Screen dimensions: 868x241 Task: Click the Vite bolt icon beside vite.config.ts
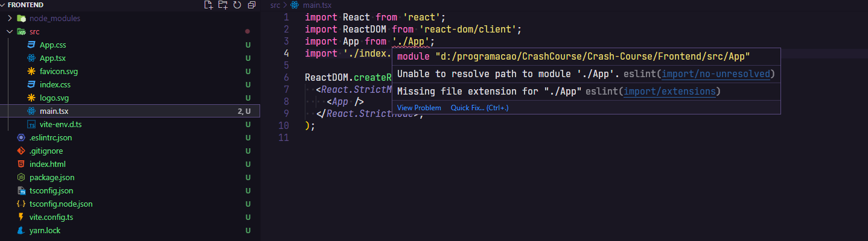point(21,217)
